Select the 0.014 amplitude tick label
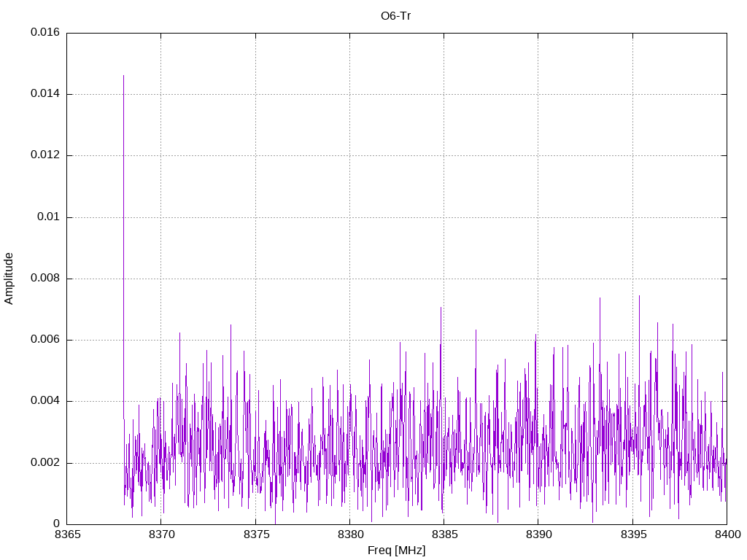The height and width of the screenshot is (560, 747). (44, 94)
